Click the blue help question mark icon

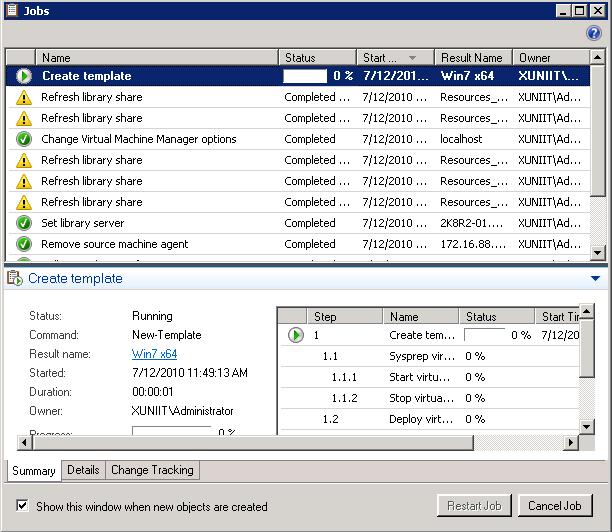tap(594, 32)
